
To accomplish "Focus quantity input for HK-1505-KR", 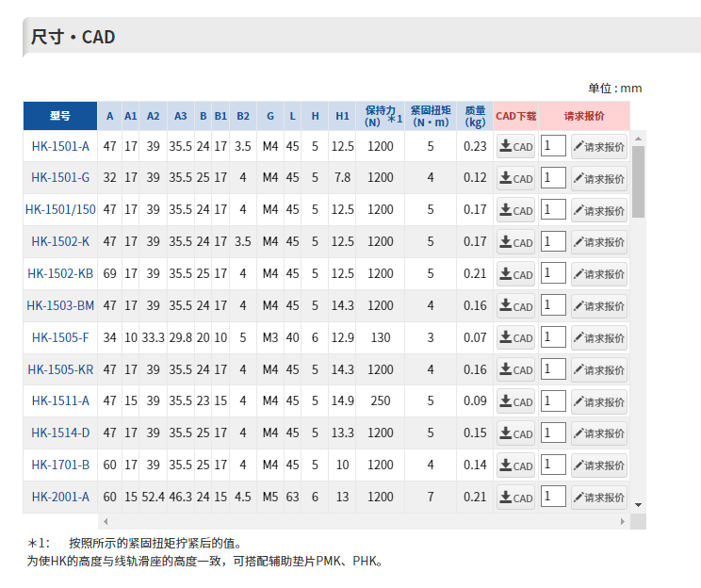I will [x=553, y=368].
